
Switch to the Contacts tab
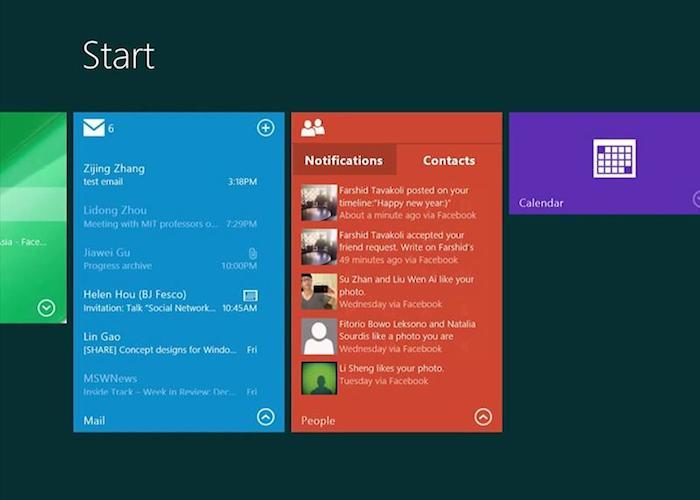pos(449,160)
